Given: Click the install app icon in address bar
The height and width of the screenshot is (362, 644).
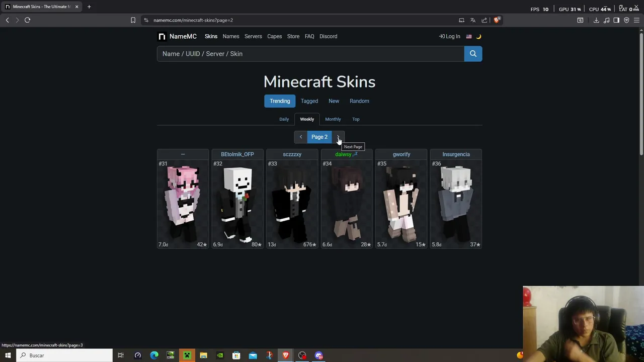Looking at the screenshot, I should tap(461, 20).
